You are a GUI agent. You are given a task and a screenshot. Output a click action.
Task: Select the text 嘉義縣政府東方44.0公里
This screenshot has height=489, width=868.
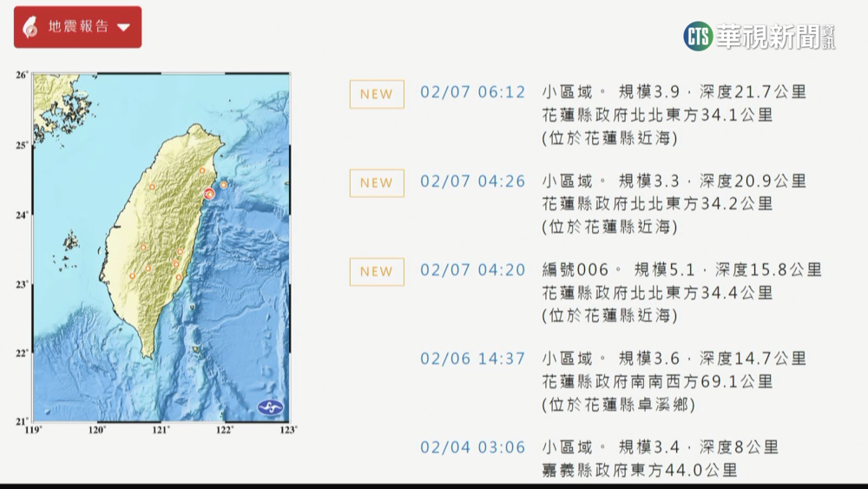[640, 470]
